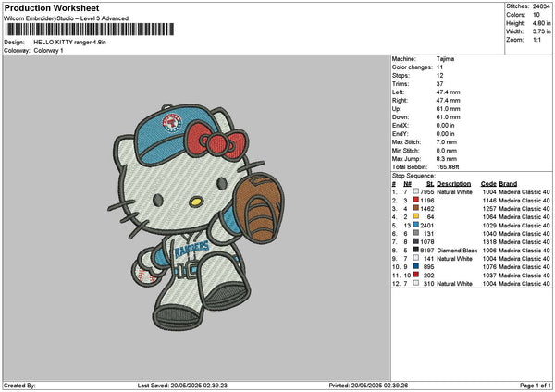Click the Code column header
Screen dimensions: 555x392
point(488,184)
